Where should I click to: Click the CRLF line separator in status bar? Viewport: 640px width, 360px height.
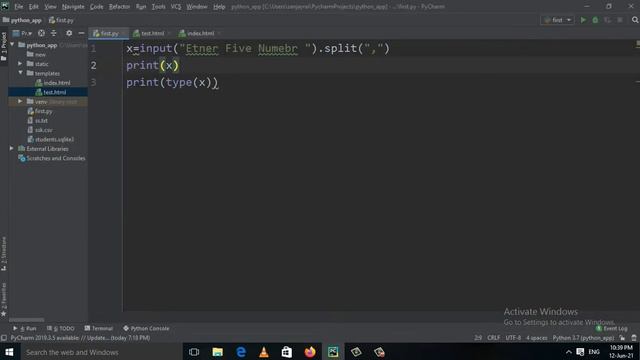(x=493, y=338)
